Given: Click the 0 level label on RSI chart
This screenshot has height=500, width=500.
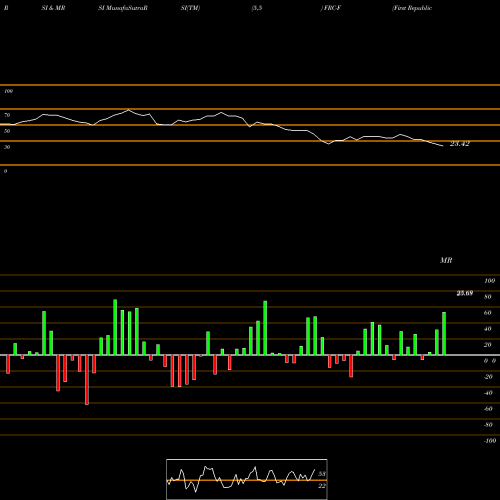Looking at the screenshot, I should [x=5, y=171].
